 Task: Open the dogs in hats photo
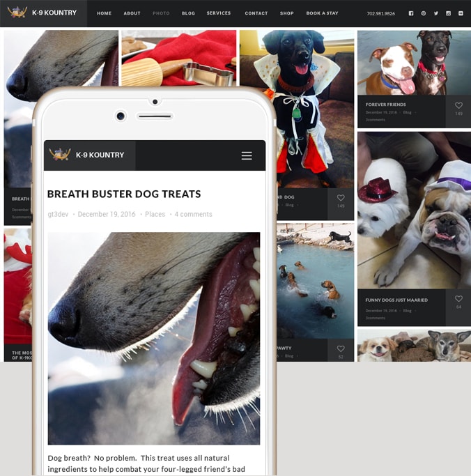tap(414, 210)
